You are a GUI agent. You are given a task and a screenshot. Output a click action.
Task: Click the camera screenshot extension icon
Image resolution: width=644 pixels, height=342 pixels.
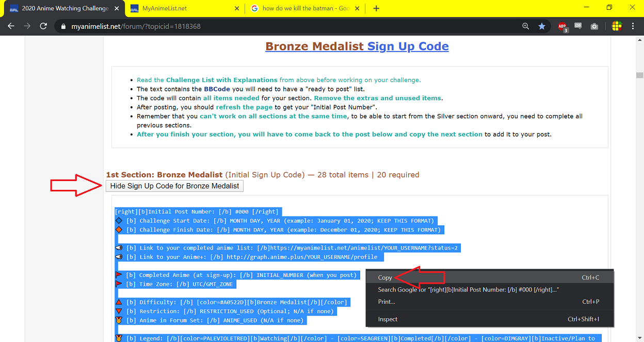click(594, 26)
